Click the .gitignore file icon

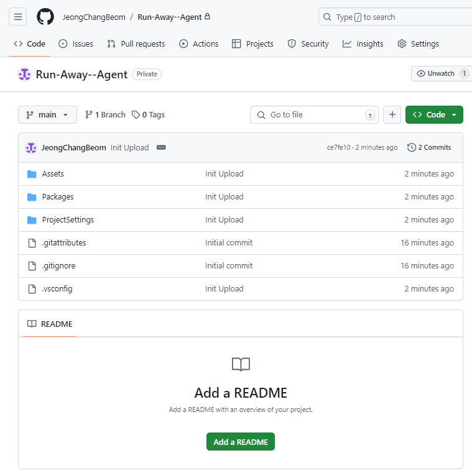click(x=32, y=266)
